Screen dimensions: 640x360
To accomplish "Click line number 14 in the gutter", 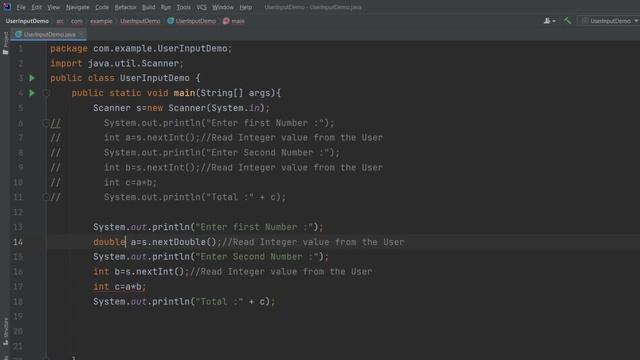I will pos(18,242).
